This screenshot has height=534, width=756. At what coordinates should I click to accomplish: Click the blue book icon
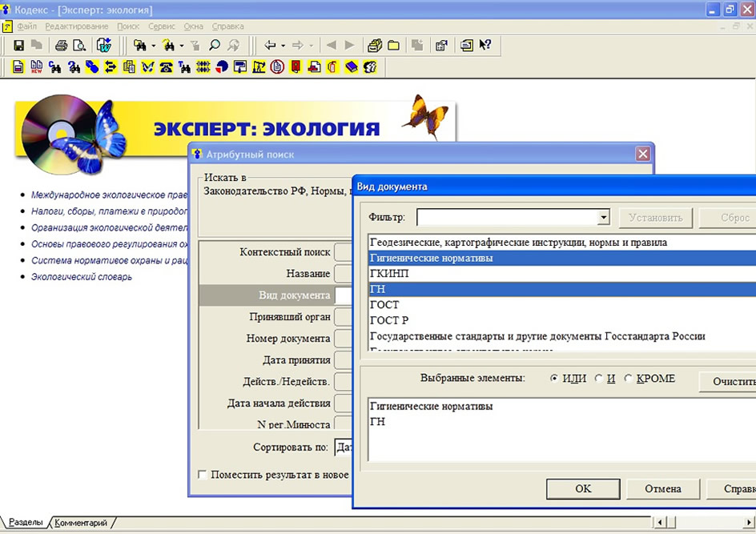[352, 66]
